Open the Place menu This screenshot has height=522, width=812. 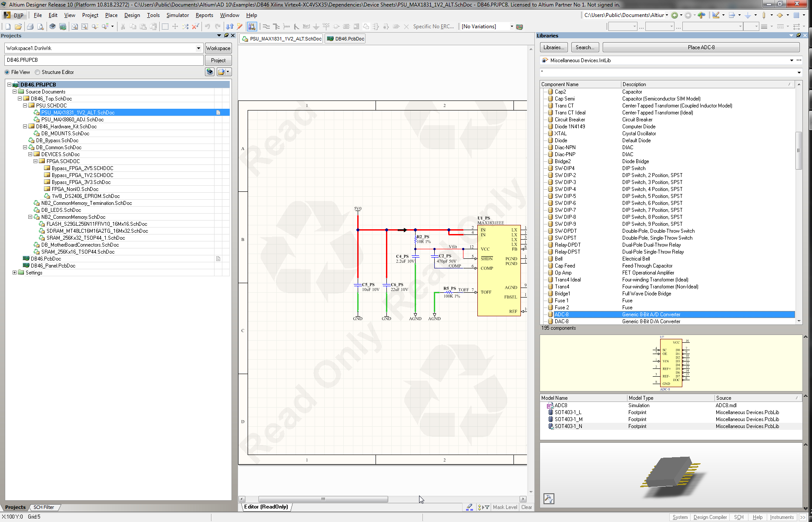tap(111, 15)
